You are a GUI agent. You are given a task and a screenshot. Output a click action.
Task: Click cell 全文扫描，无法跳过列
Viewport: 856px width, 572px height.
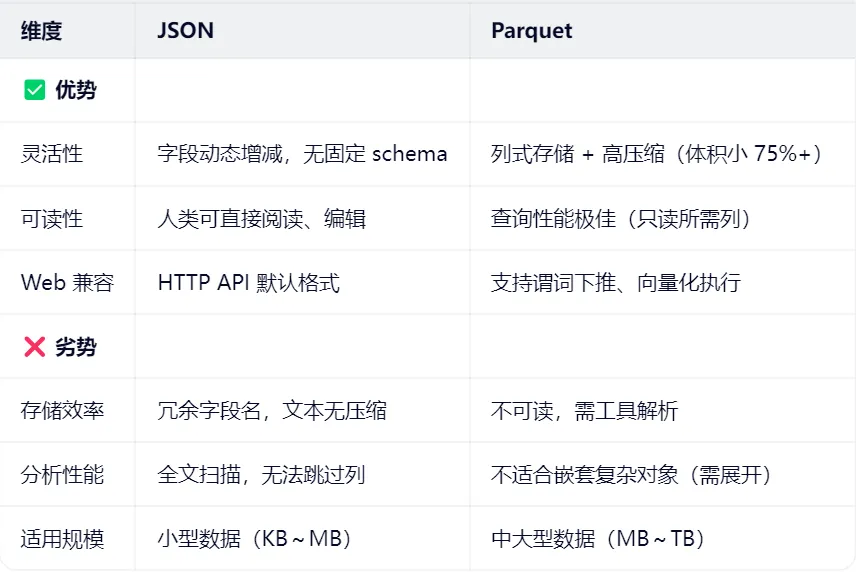pyautogui.click(x=261, y=474)
